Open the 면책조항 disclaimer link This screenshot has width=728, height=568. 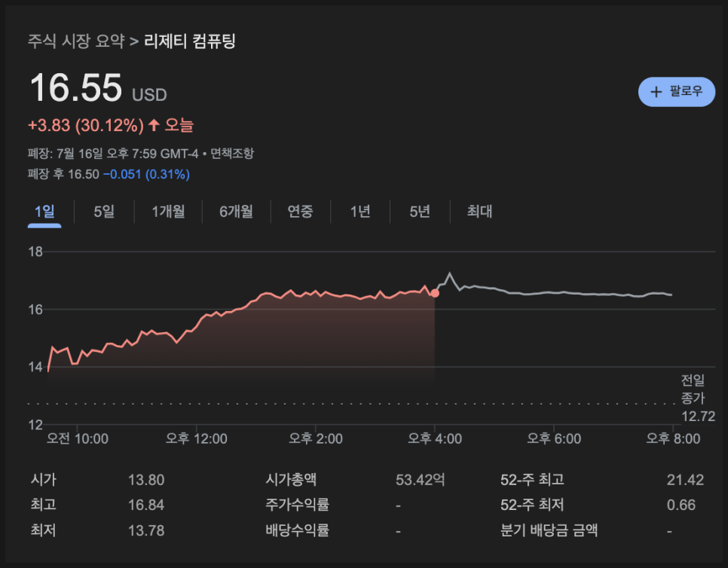[x=232, y=153]
